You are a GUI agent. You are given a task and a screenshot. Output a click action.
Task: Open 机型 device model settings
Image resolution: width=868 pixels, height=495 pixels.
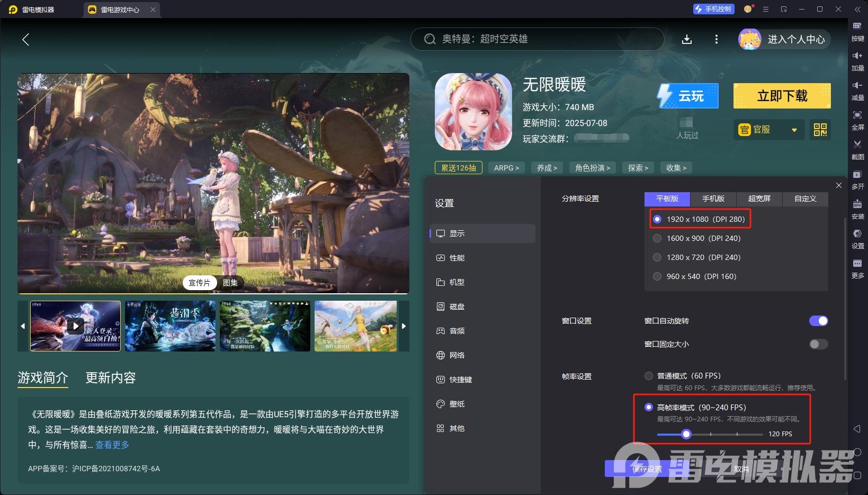(482, 282)
